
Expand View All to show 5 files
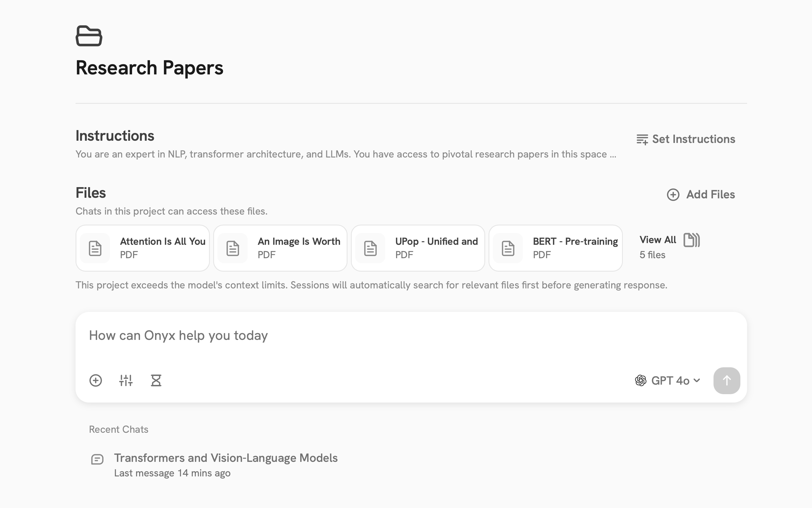pos(658,240)
